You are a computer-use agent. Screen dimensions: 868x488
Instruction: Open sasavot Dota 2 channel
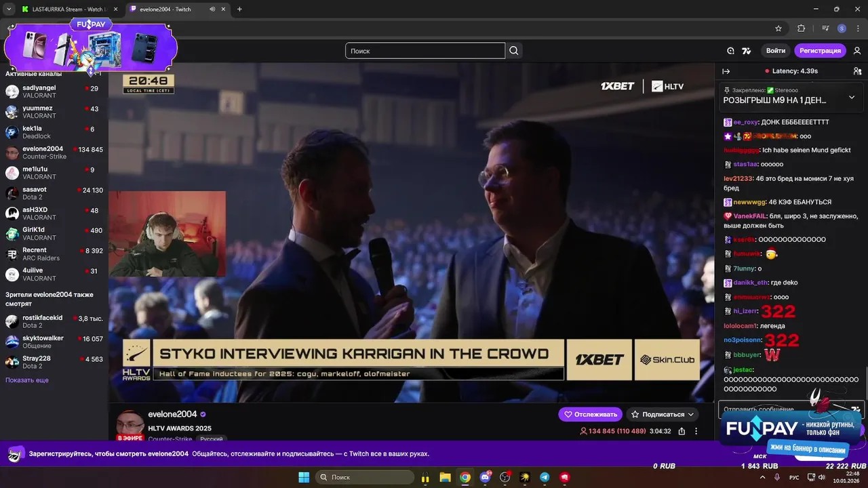pos(54,193)
